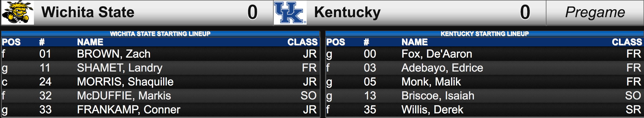
Task: Click the Pregame status label
Action: tap(595, 12)
